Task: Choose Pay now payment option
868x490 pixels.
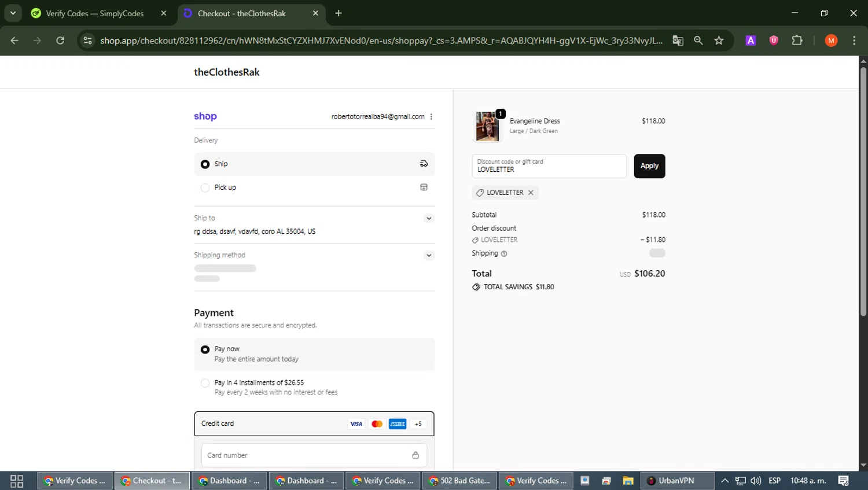Action: 314,354
